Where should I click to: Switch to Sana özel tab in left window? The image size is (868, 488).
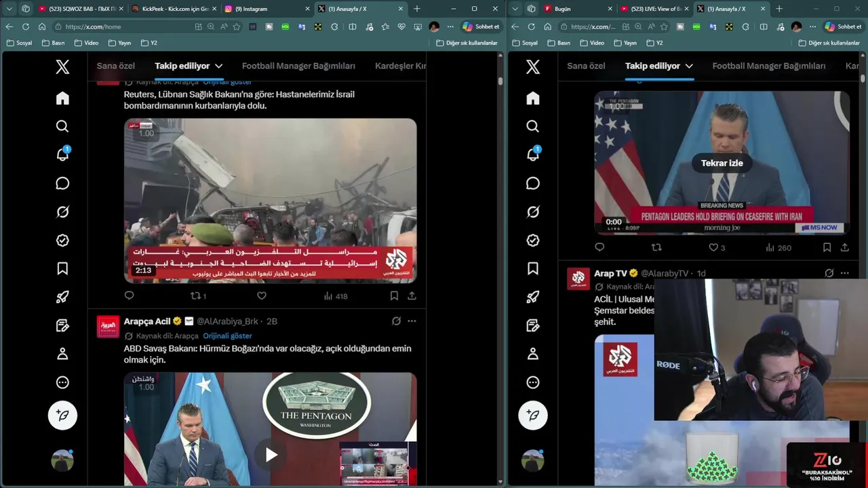(x=115, y=66)
